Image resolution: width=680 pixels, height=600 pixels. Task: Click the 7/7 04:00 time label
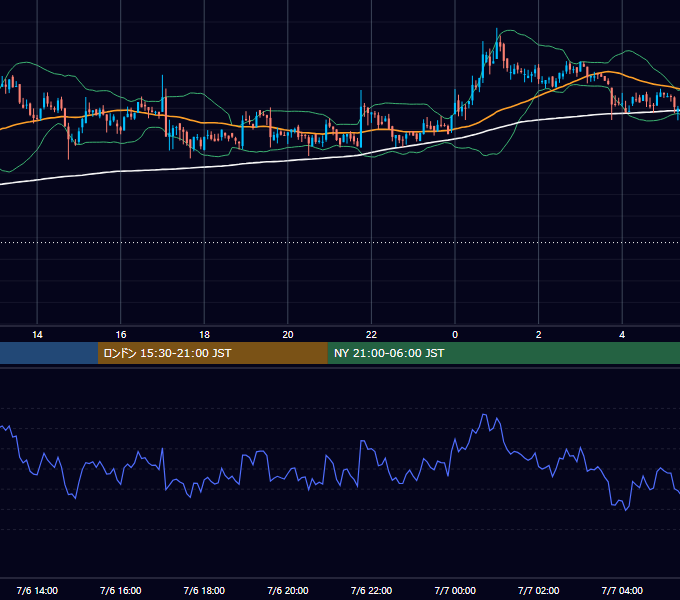pos(622,590)
